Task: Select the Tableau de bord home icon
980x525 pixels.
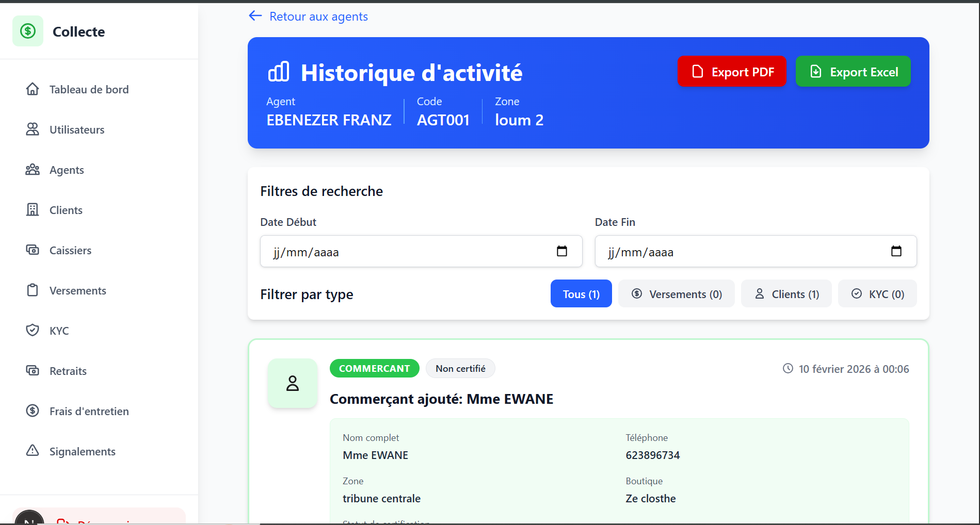Action: [x=33, y=89]
